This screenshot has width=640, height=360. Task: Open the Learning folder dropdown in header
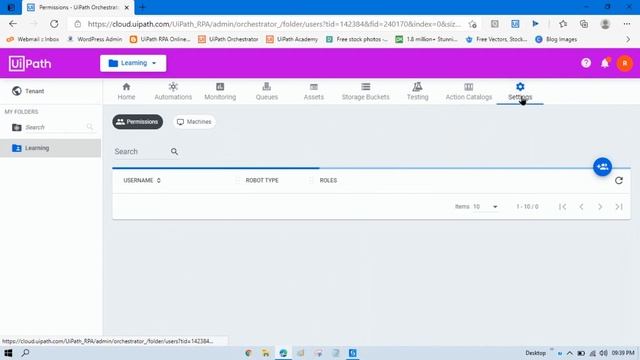133,63
